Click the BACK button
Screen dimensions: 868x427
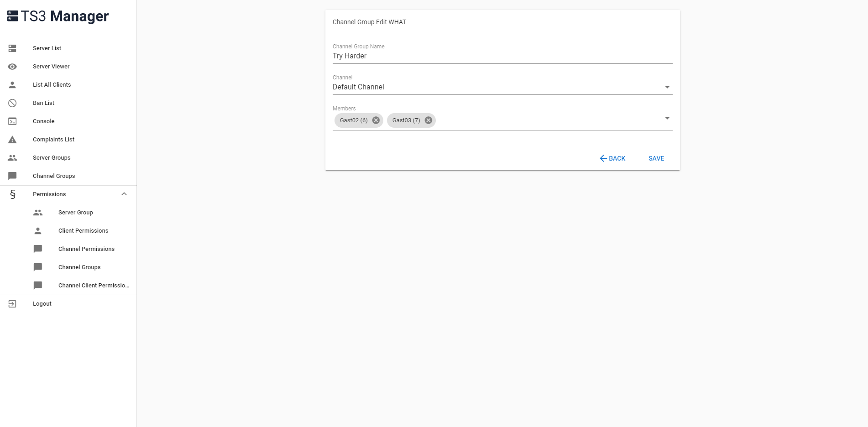[612, 158]
